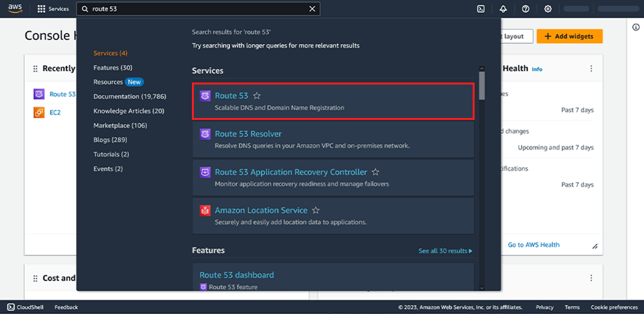Screen dimensions: 644x314
Task: Filter results by Tutorials (2)
Action: (x=111, y=154)
